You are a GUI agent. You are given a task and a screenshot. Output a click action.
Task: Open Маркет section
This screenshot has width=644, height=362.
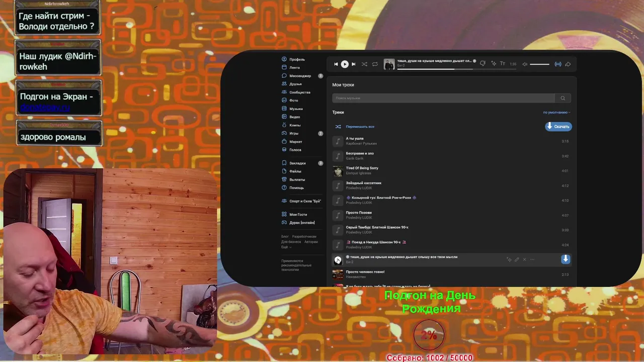[292, 142]
